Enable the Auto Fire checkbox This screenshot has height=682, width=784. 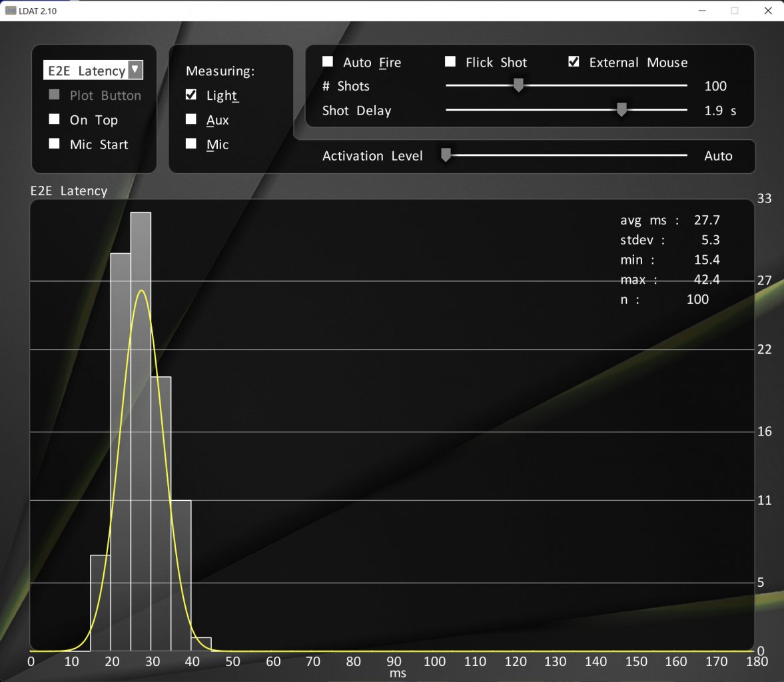pos(328,61)
